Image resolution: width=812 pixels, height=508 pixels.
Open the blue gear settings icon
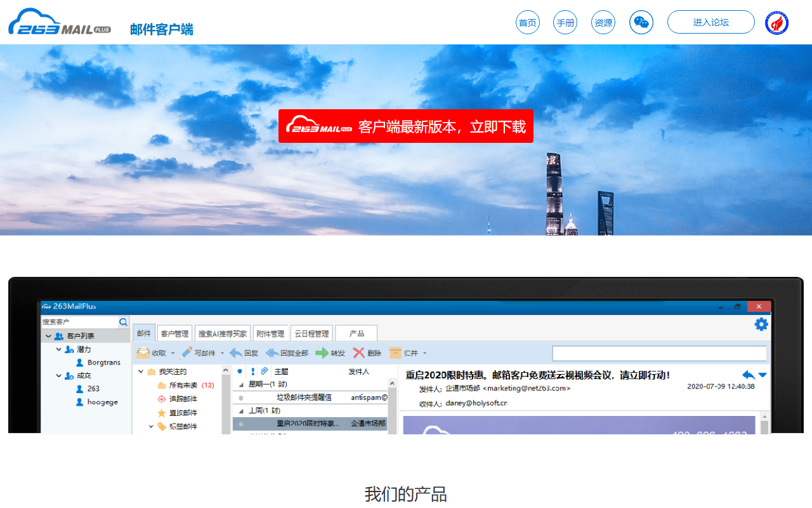click(x=761, y=324)
